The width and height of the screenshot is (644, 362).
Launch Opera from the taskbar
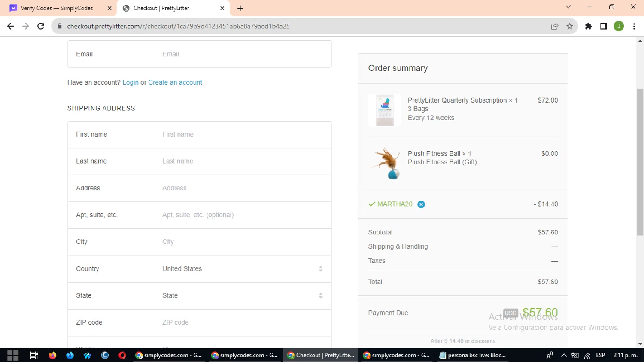point(122,355)
